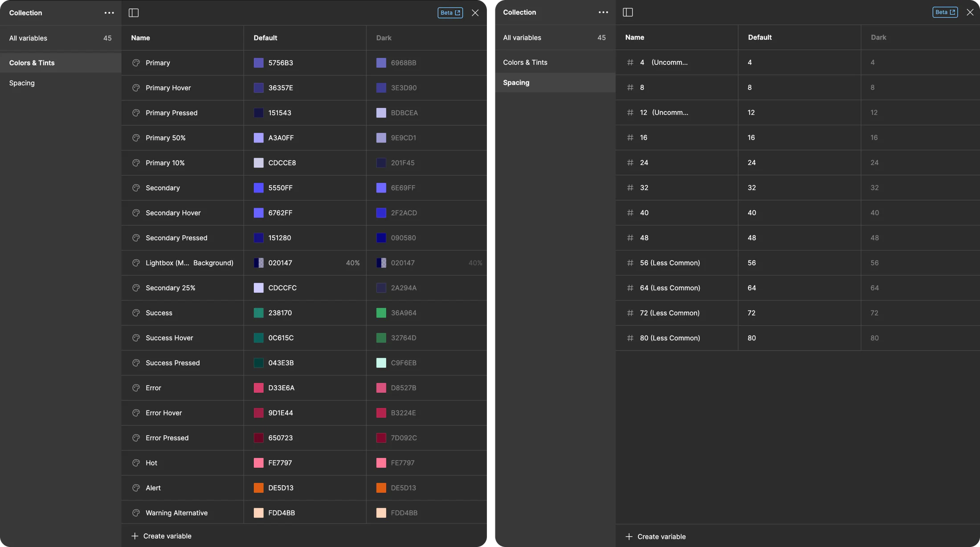980x547 pixels.
Task: Select the Success Pressed variable name
Action: (x=173, y=363)
